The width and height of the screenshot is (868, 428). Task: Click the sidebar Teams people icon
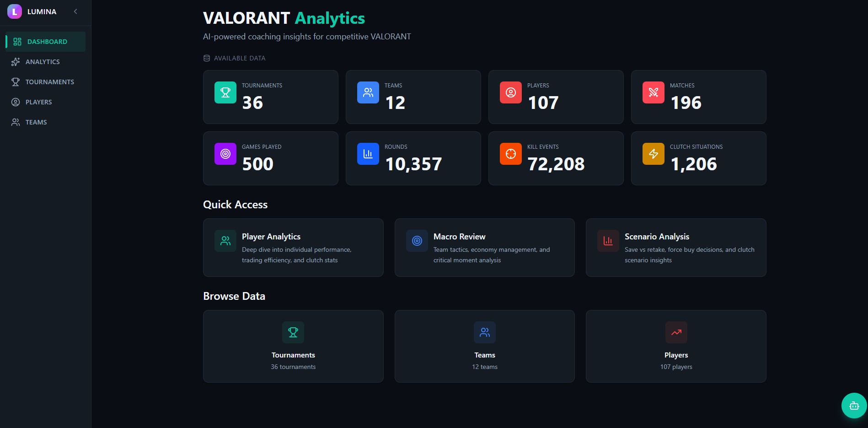(x=16, y=122)
